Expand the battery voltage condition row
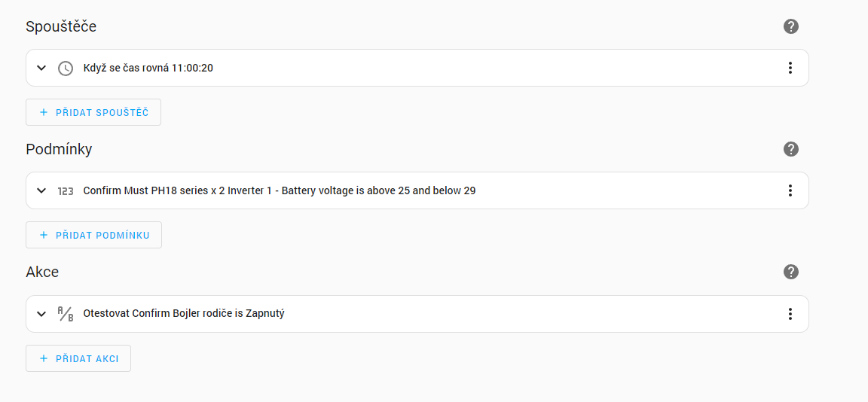Viewport: 868px width, 402px height. [x=41, y=191]
